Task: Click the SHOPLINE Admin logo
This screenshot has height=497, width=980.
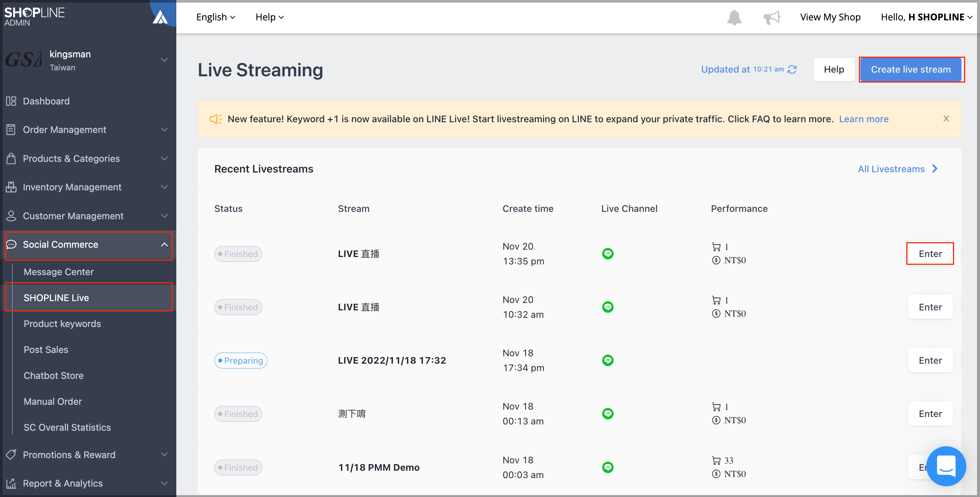Action: coord(34,17)
